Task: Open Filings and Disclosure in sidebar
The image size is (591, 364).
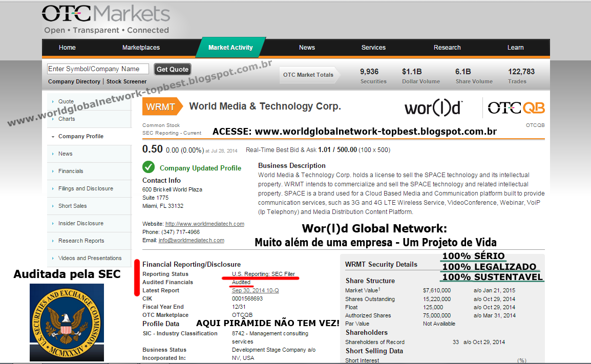Action: (x=86, y=188)
